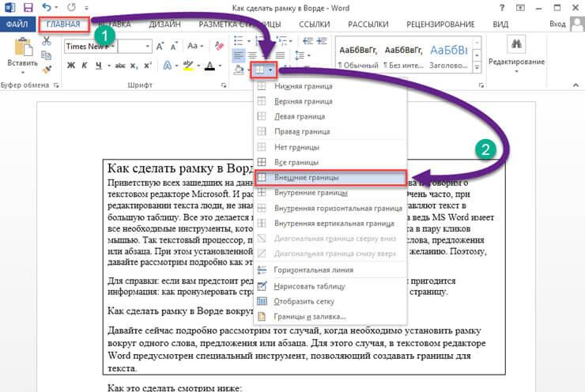Toggle strikethrough abc formatting
Viewport: 585px width, 392px height.
coord(120,66)
